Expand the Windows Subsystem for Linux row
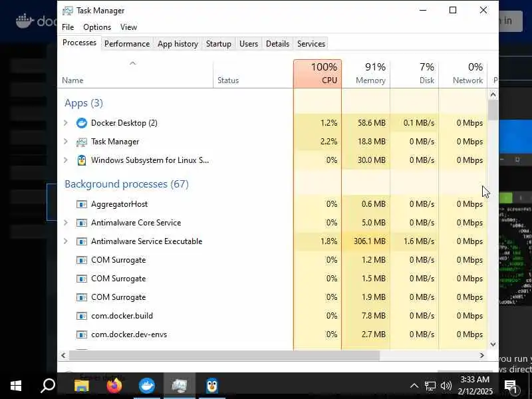This screenshot has height=399, width=532. (x=66, y=160)
